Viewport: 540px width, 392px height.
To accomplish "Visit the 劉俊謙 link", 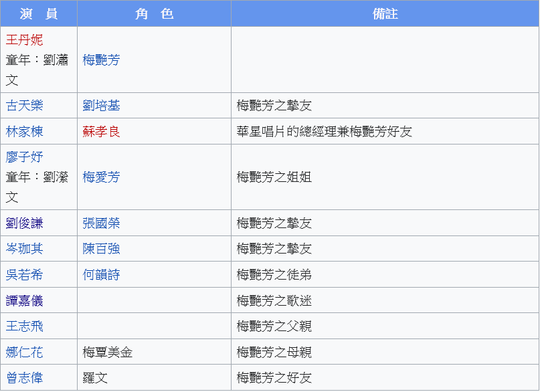I will 25,223.
